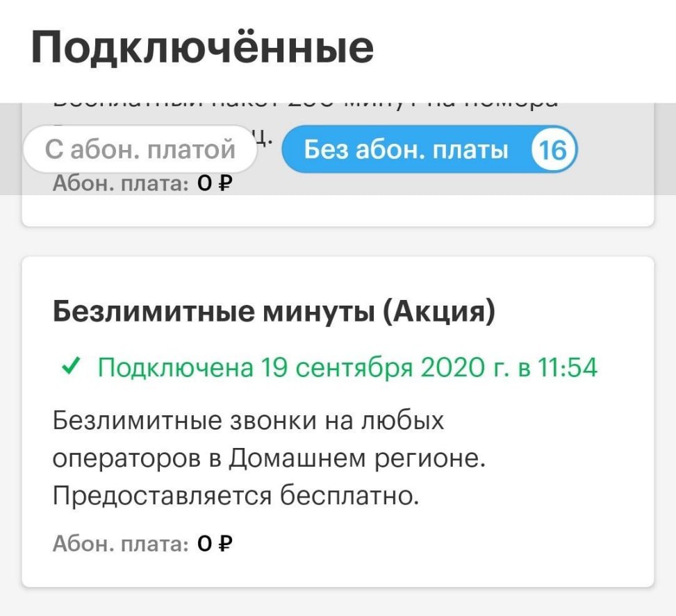Tap the "0" fee value in the upper card
Image resolution: width=676 pixels, height=616 pixels.
(204, 185)
